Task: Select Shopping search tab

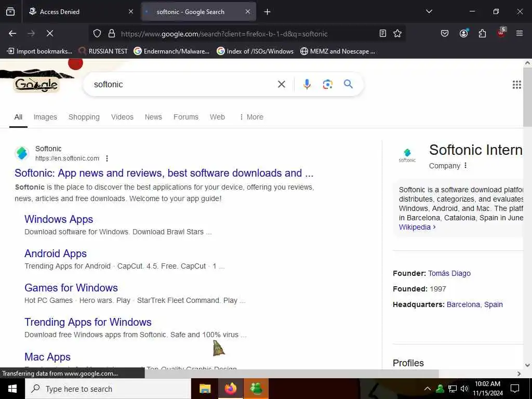Action: 84,117
